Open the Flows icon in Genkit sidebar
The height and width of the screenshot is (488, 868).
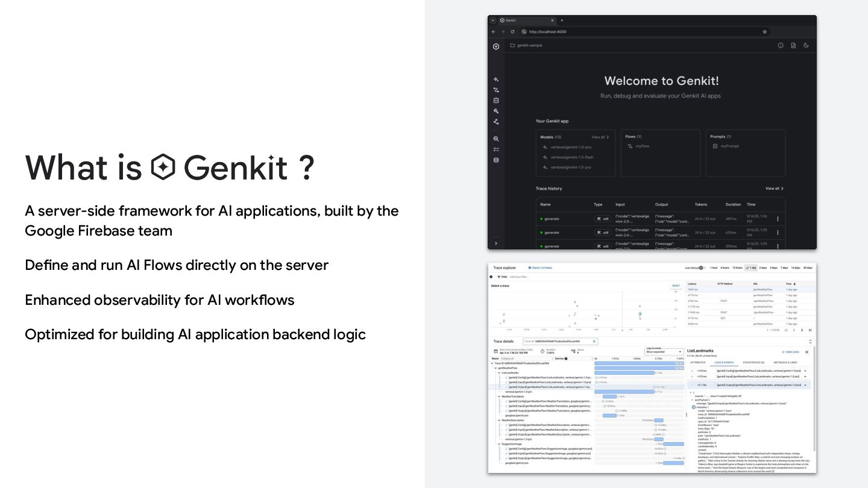(x=496, y=90)
